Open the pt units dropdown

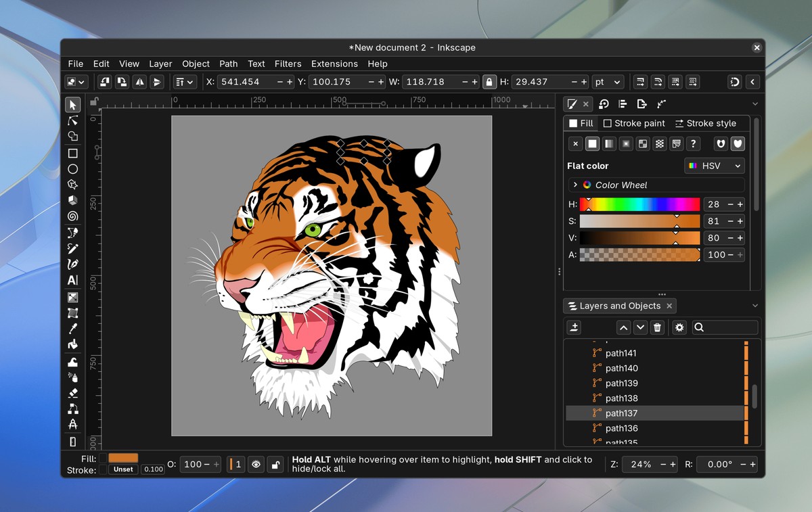click(607, 82)
